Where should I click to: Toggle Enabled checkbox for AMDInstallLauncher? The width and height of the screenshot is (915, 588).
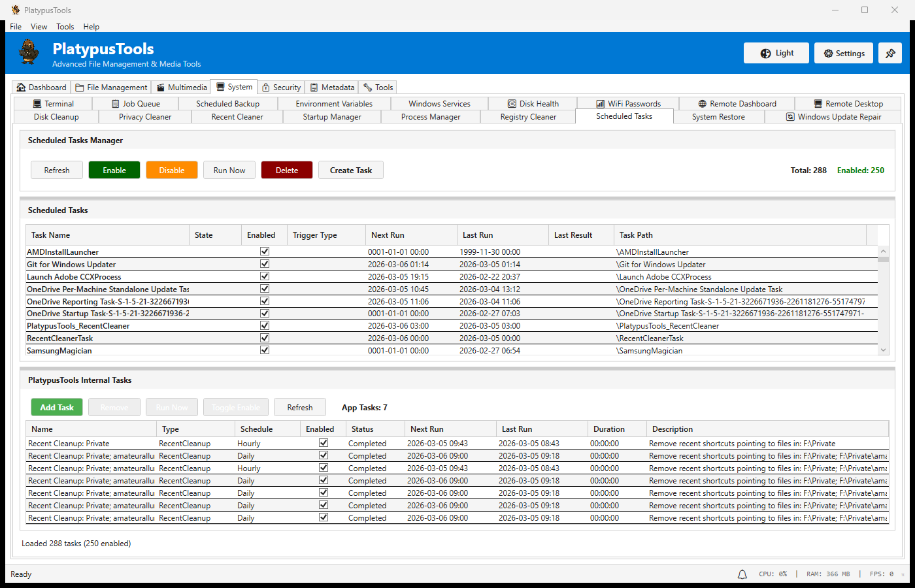pos(265,252)
